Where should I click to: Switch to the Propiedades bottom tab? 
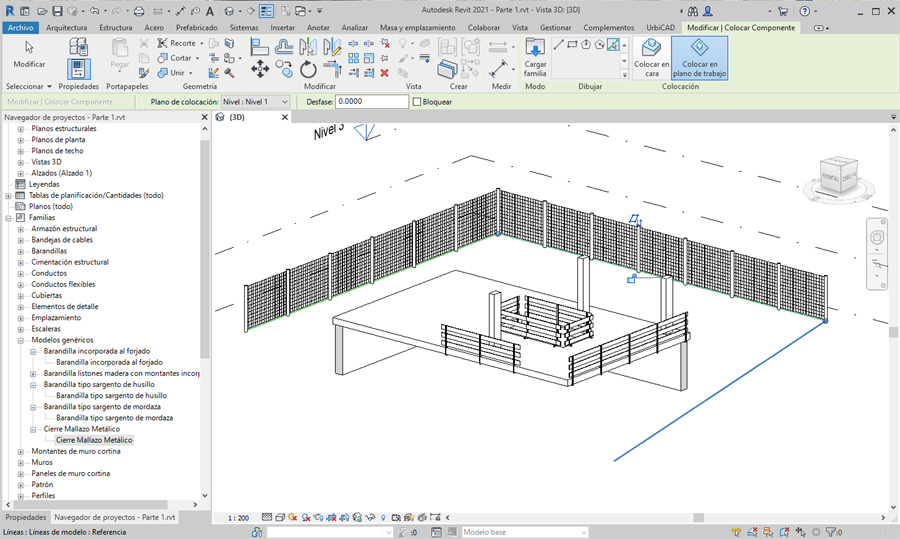click(26, 518)
